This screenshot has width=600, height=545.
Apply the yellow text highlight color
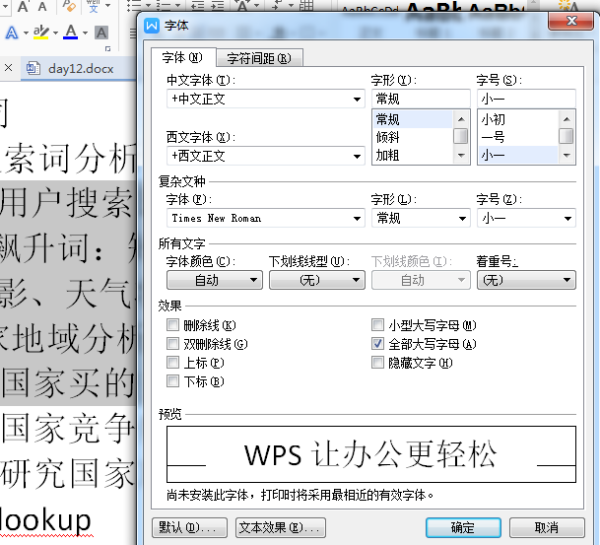[x=41, y=33]
